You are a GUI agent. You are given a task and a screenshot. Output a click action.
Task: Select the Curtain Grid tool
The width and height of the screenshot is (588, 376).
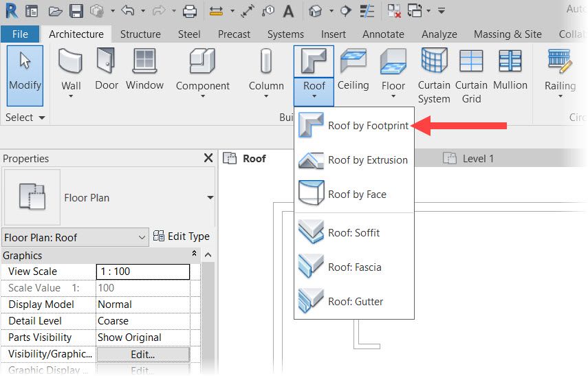pos(471,76)
